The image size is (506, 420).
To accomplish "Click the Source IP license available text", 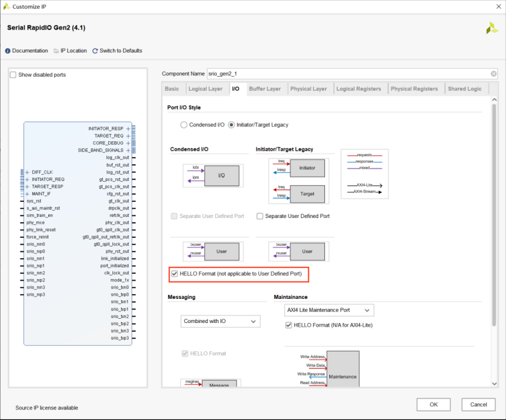I will pyautogui.click(x=47, y=408).
